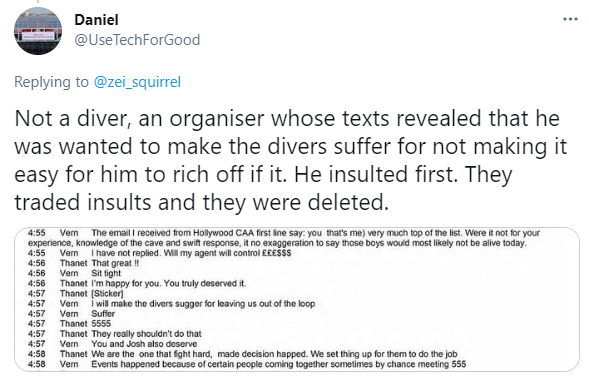Click the chat line 'That great !!'

83,263
